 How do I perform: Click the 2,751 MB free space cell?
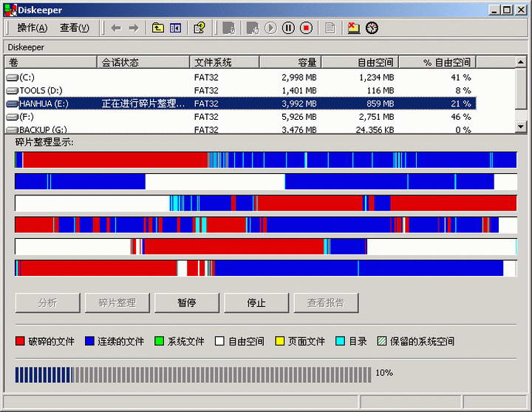pos(376,117)
